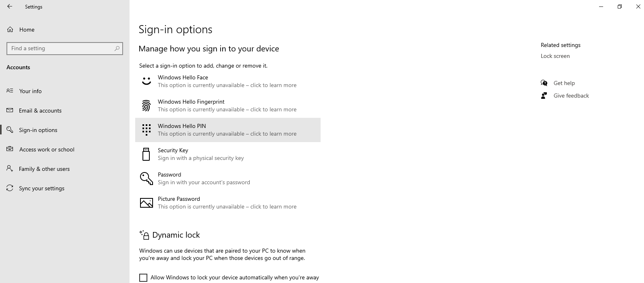Click the Home icon in sidebar
Screen dimensions: 644x283
[11, 30]
